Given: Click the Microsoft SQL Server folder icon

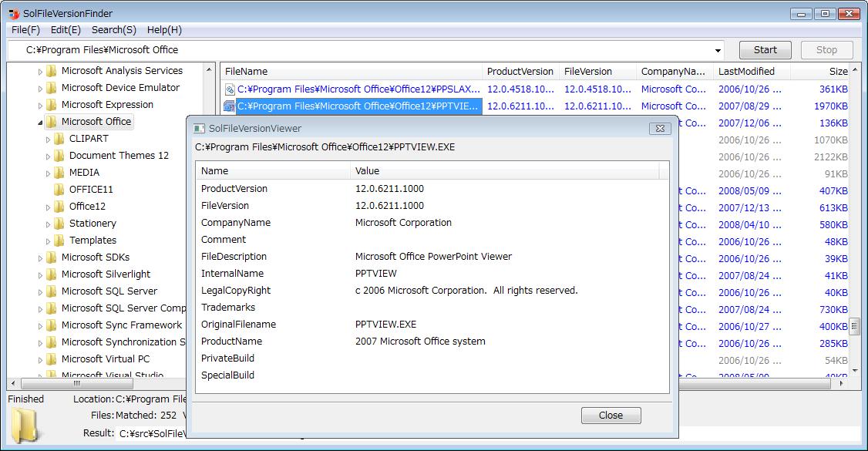Looking at the screenshot, I should (52, 291).
